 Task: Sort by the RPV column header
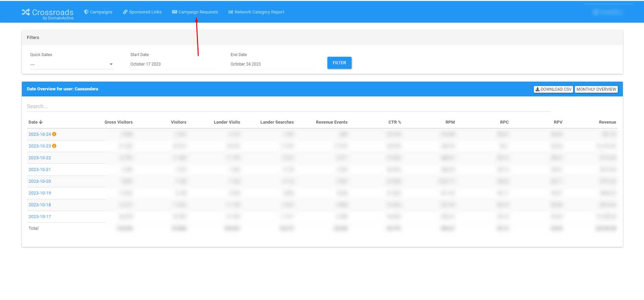coord(558,122)
